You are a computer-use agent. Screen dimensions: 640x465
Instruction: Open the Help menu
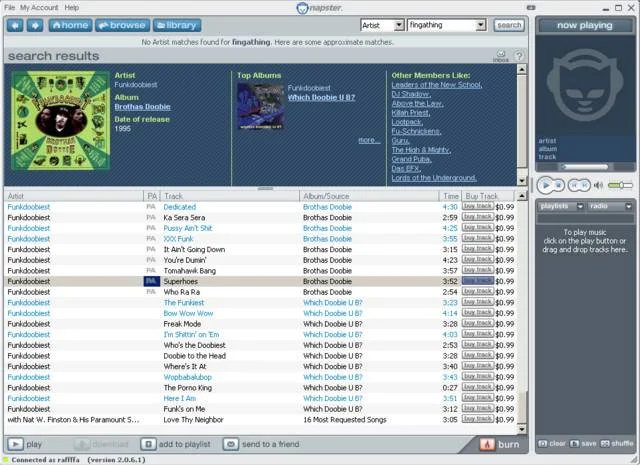[71, 7]
